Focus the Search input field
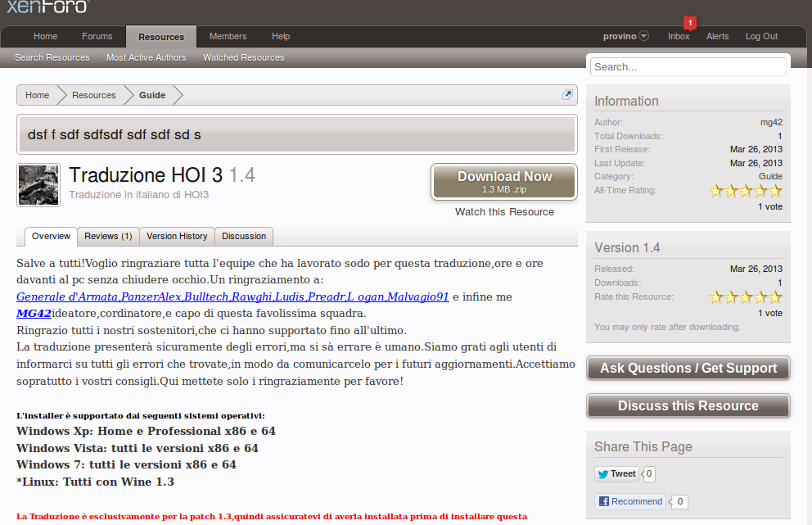The height and width of the screenshot is (525, 812). coord(688,67)
